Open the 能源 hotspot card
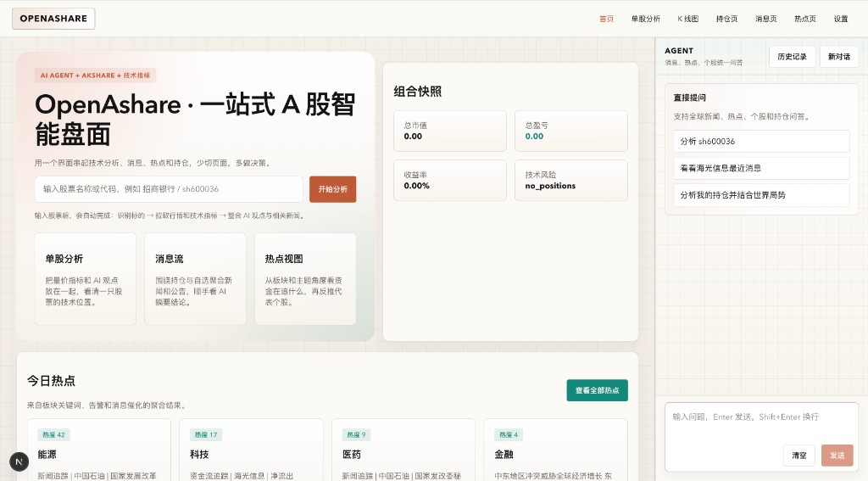 (x=99, y=450)
